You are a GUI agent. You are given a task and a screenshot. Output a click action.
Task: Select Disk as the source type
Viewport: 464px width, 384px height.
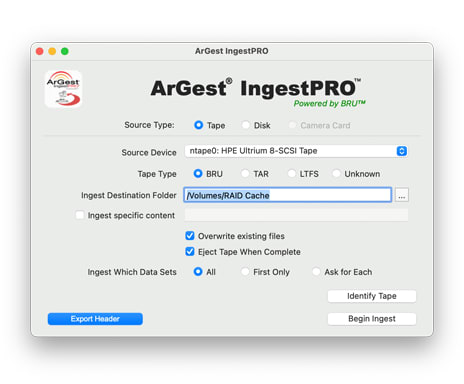pyautogui.click(x=246, y=125)
